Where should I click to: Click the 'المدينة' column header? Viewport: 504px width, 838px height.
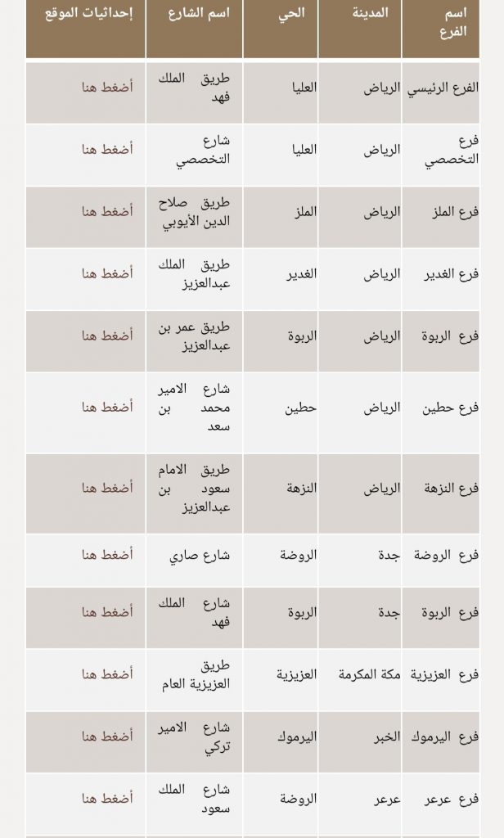[370, 13]
